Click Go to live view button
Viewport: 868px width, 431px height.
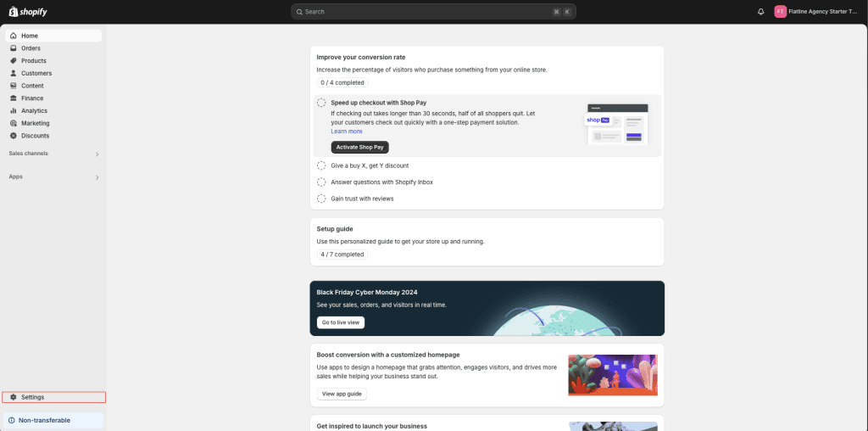341,322
